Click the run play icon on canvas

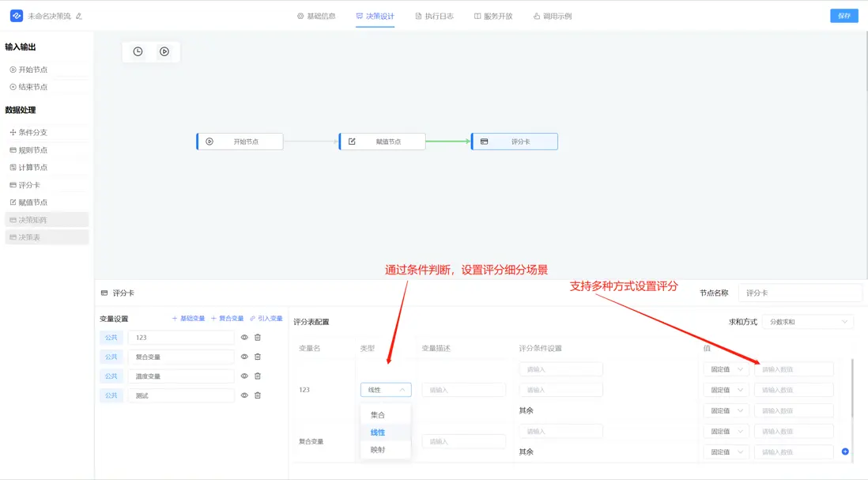tap(164, 51)
